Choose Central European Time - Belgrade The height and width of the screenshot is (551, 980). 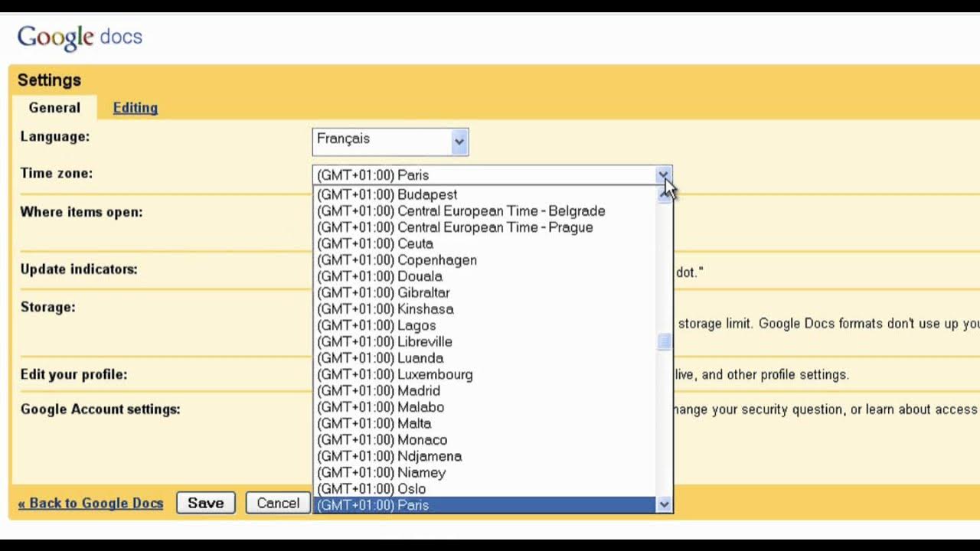point(485,211)
